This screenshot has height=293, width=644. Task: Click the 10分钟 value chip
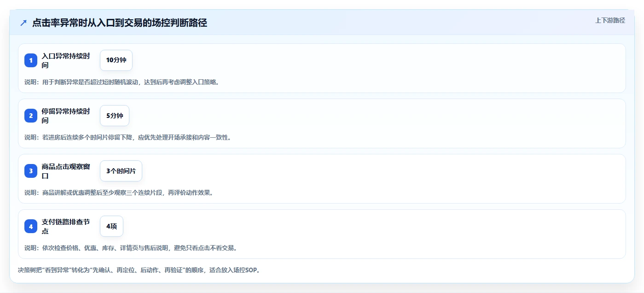tap(116, 60)
